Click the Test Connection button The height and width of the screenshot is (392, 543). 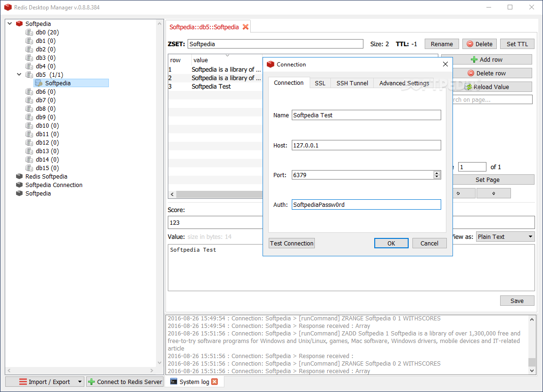292,243
